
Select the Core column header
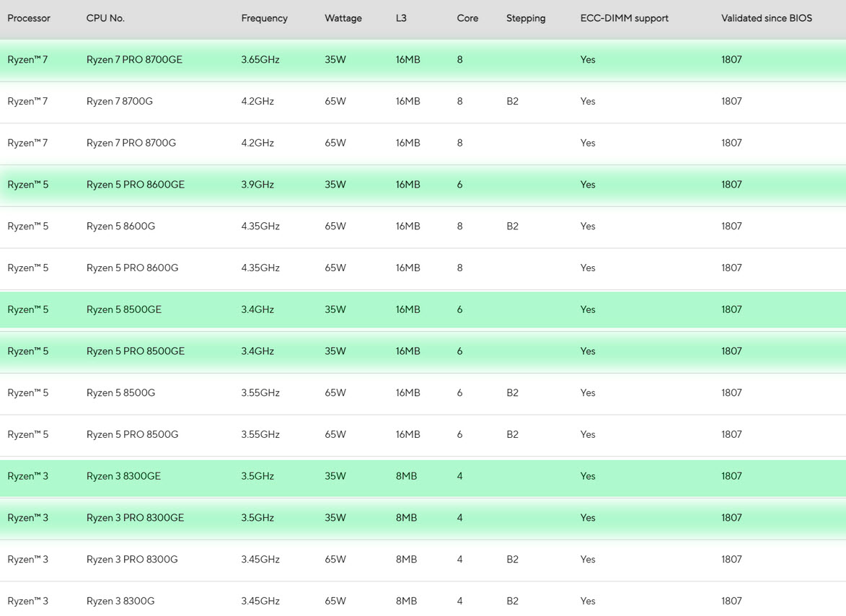467,18
